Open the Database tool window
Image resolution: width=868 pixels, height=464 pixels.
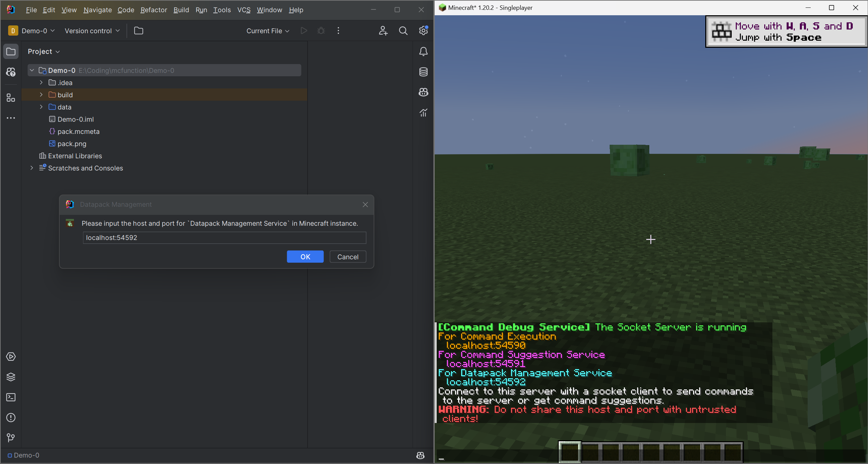(423, 72)
